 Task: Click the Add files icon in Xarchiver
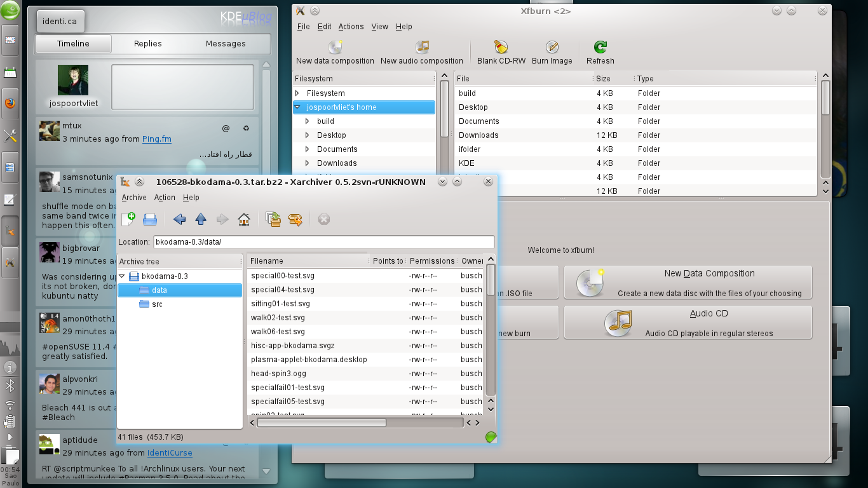coord(273,219)
